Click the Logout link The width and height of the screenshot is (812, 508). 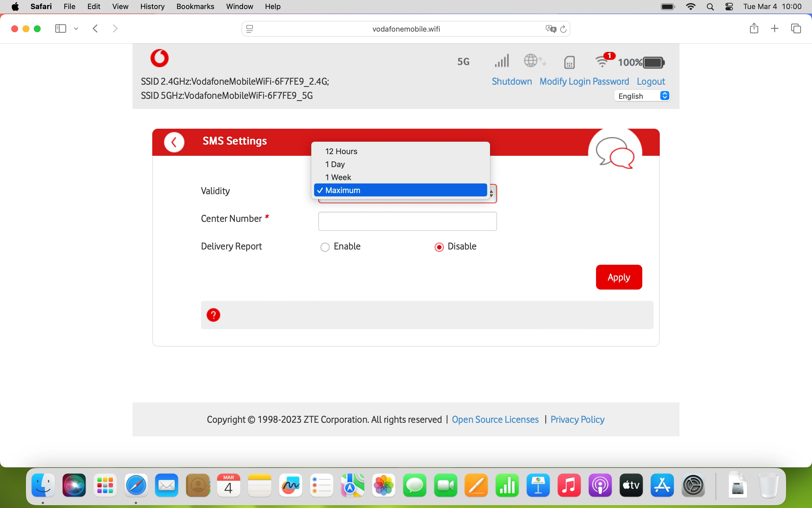pyautogui.click(x=651, y=82)
